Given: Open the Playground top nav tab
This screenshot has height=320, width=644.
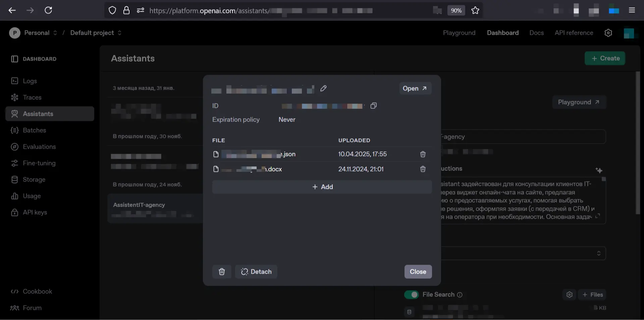Looking at the screenshot, I should pyautogui.click(x=459, y=33).
